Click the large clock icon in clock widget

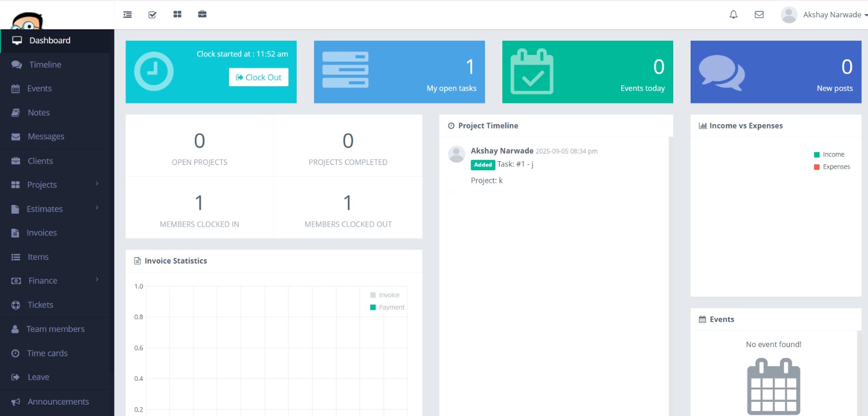click(154, 72)
